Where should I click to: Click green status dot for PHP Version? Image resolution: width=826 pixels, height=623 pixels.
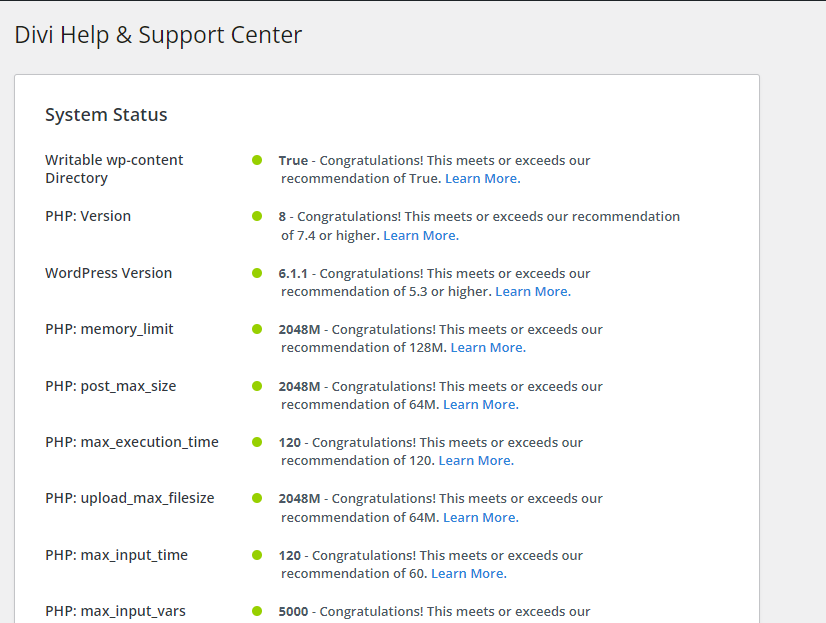click(257, 216)
